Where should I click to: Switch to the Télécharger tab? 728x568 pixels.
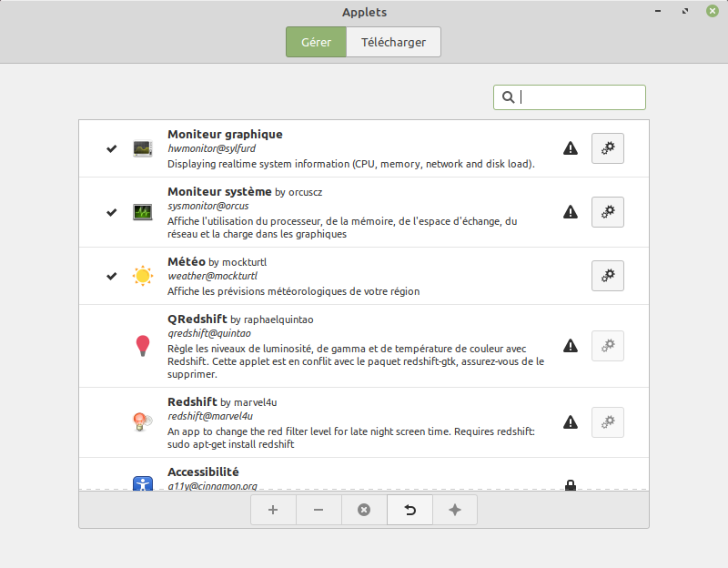click(393, 42)
